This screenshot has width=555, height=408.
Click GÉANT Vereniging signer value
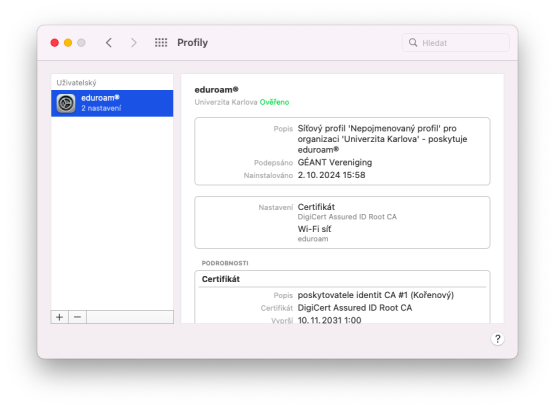[x=335, y=162]
